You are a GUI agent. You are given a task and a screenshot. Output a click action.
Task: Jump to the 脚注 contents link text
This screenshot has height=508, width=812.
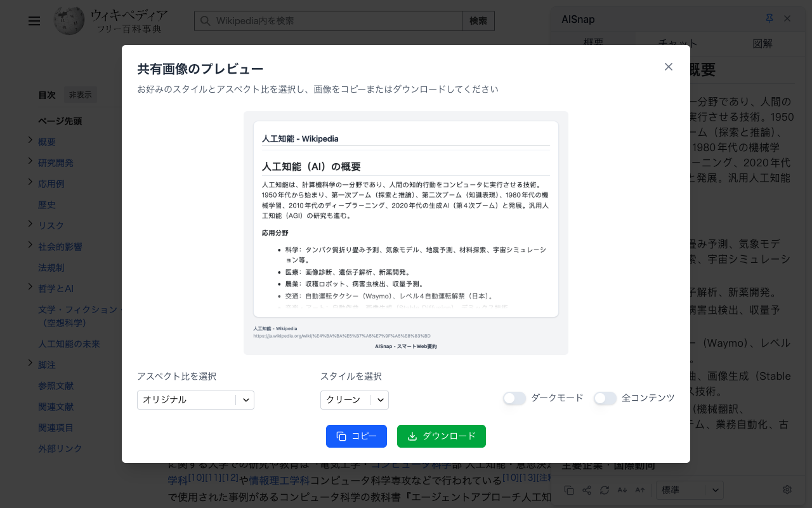click(47, 365)
